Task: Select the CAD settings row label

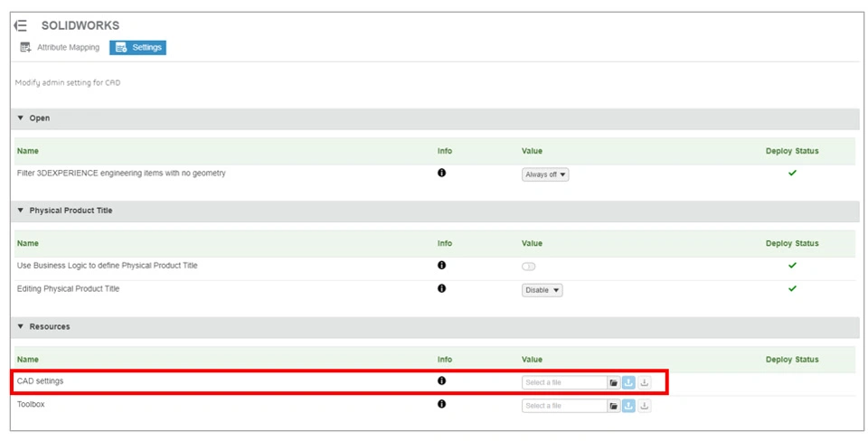Action: tap(40, 381)
